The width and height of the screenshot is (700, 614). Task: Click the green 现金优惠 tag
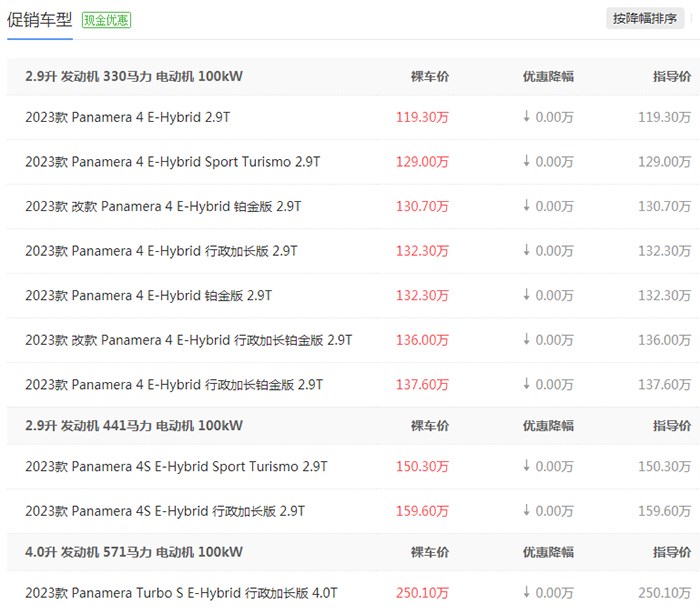click(106, 20)
